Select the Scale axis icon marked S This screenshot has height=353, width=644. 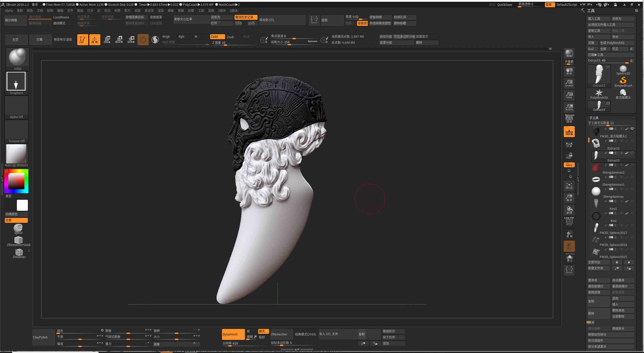click(x=119, y=39)
